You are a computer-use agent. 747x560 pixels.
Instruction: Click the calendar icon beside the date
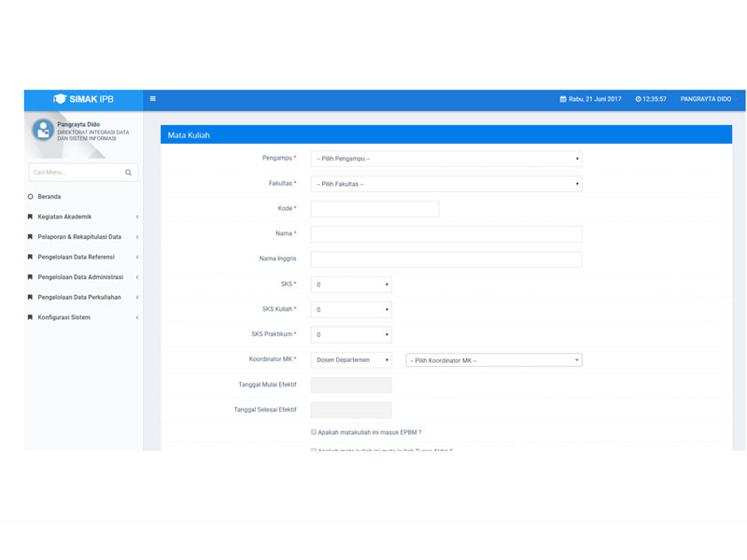563,99
